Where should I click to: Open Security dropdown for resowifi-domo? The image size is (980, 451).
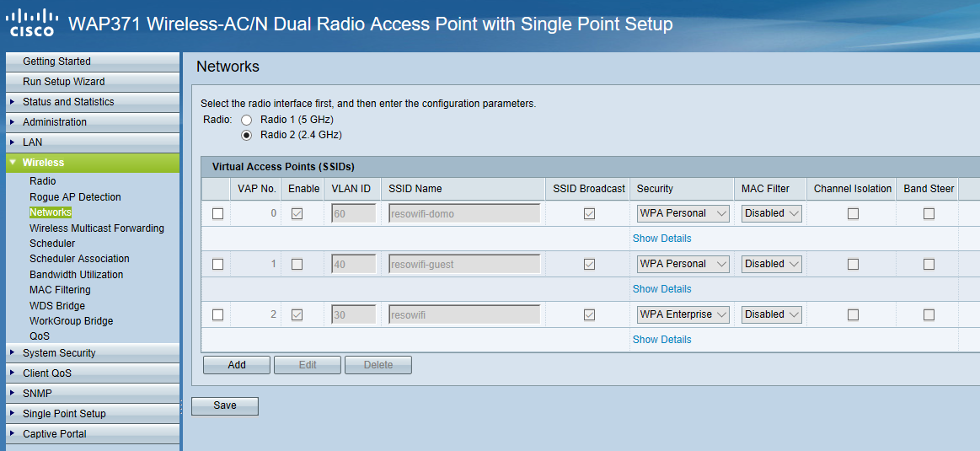[683, 213]
